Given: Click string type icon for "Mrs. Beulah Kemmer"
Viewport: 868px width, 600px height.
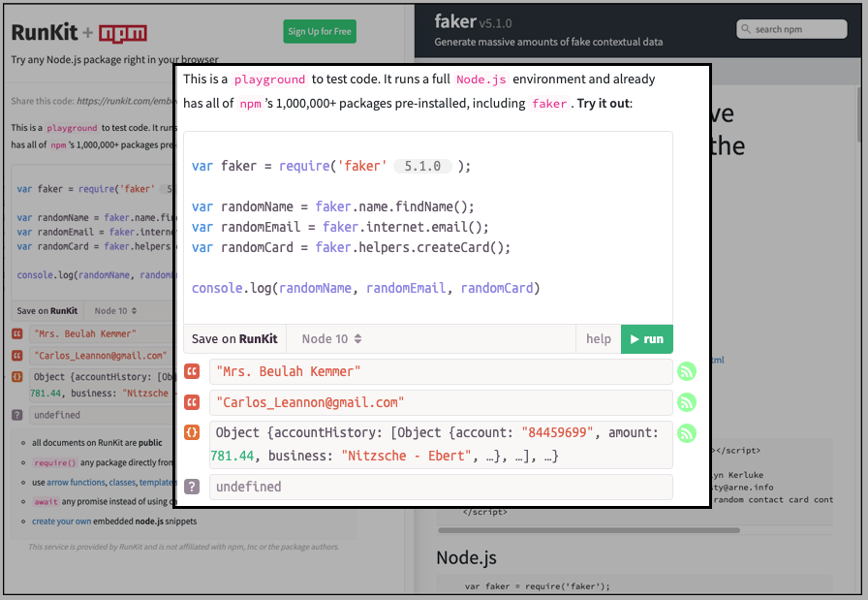Looking at the screenshot, I should (192, 371).
